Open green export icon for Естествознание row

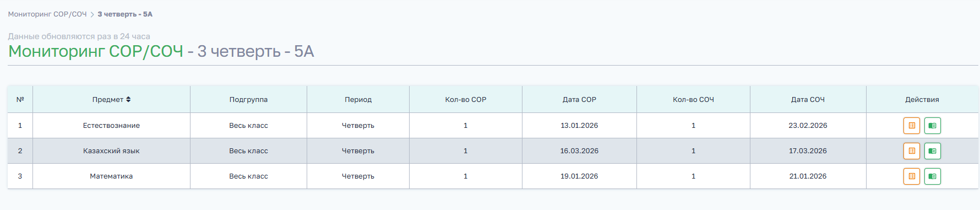(x=932, y=126)
